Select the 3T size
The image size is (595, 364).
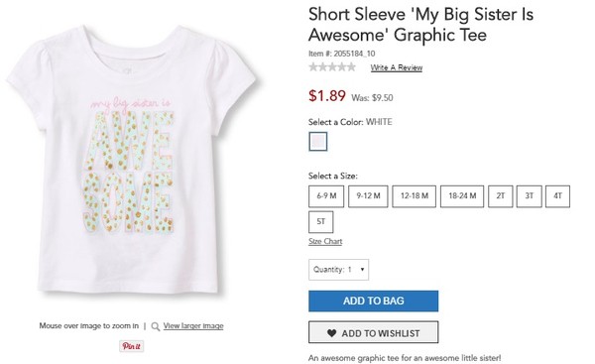coord(529,196)
